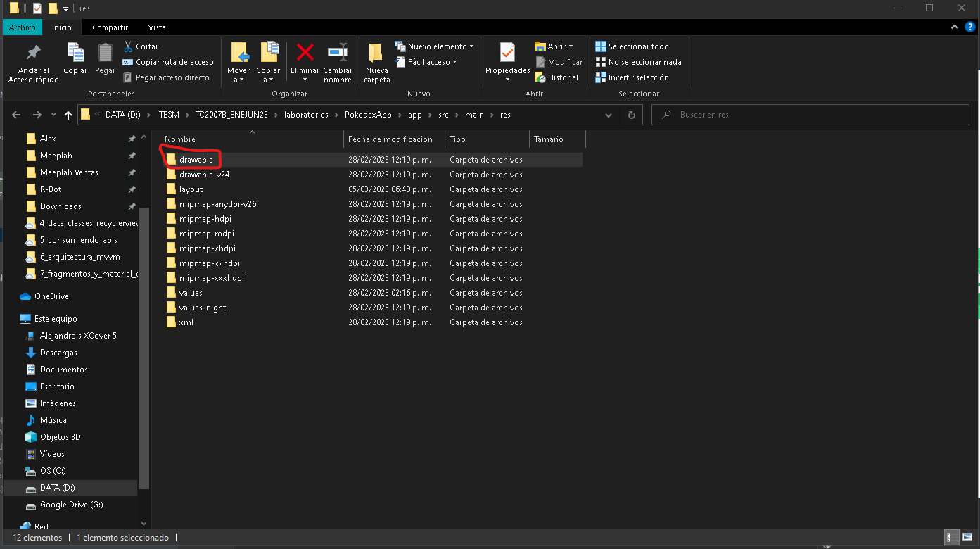Click Invertir selección option
The width and height of the screenshot is (980, 549).
(x=637, y=77)
